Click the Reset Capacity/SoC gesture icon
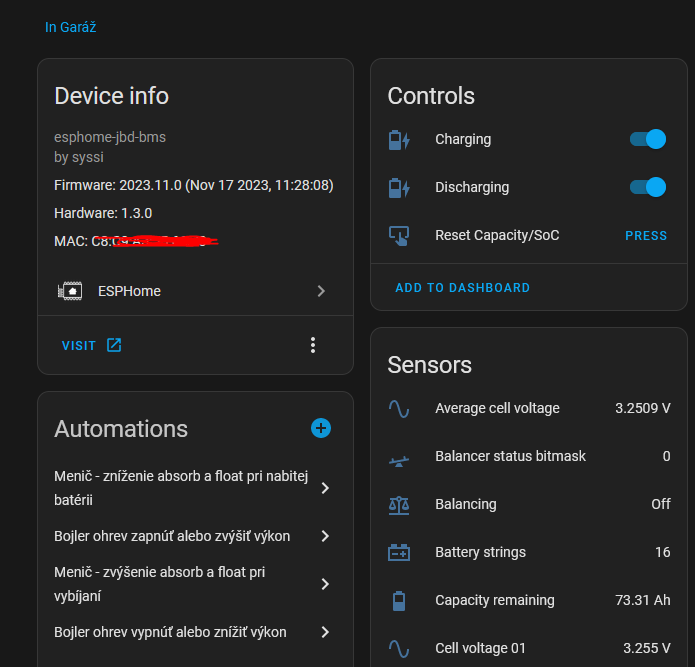Image resolution: width=695 pixels, height=667 pixels. 399,236
